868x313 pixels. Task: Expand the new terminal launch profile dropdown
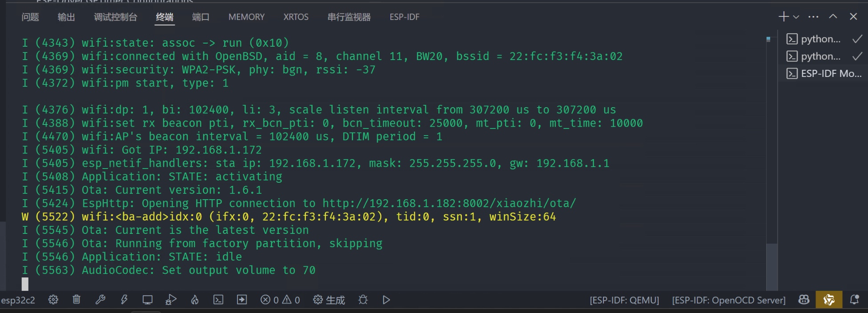796,17
